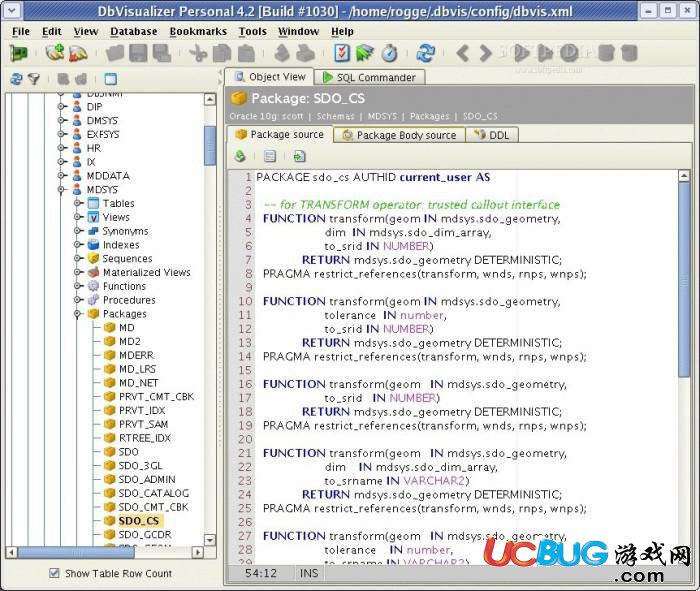Click the list format icon in Package source toolbar

270,156
